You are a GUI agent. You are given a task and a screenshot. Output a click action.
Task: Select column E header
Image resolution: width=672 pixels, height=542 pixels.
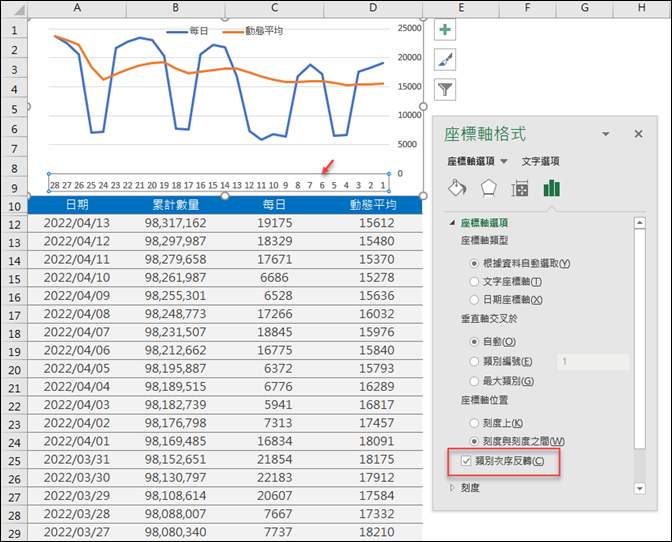[x=461, y=8]
